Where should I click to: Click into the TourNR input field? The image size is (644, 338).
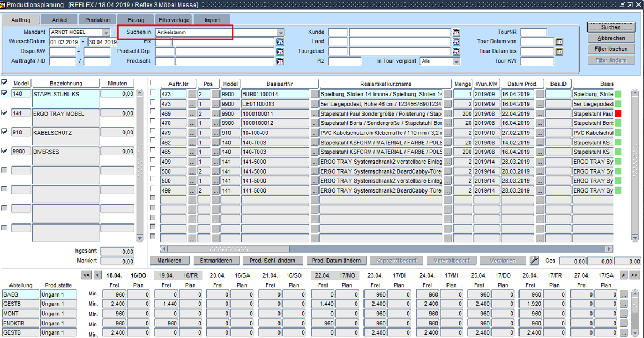click(x=533, y=33)
